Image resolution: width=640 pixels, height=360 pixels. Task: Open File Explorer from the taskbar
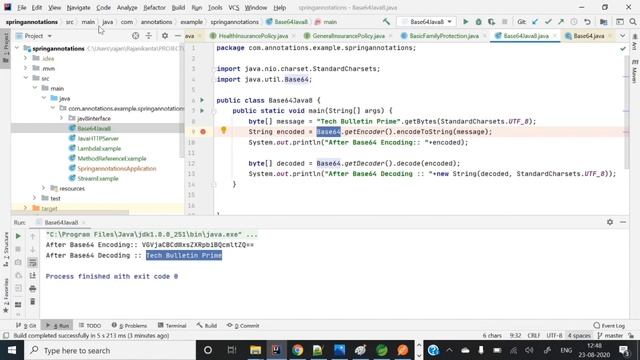tap(256, 350)
